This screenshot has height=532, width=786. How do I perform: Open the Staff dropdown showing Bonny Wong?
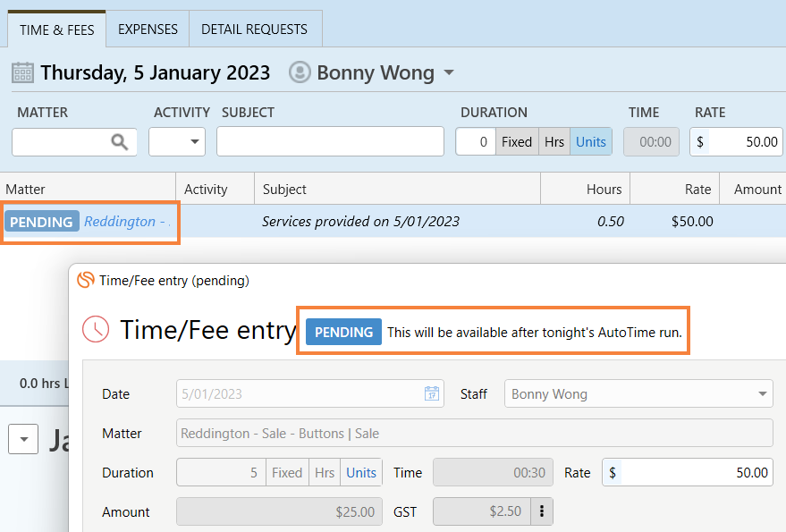[638, 393]
